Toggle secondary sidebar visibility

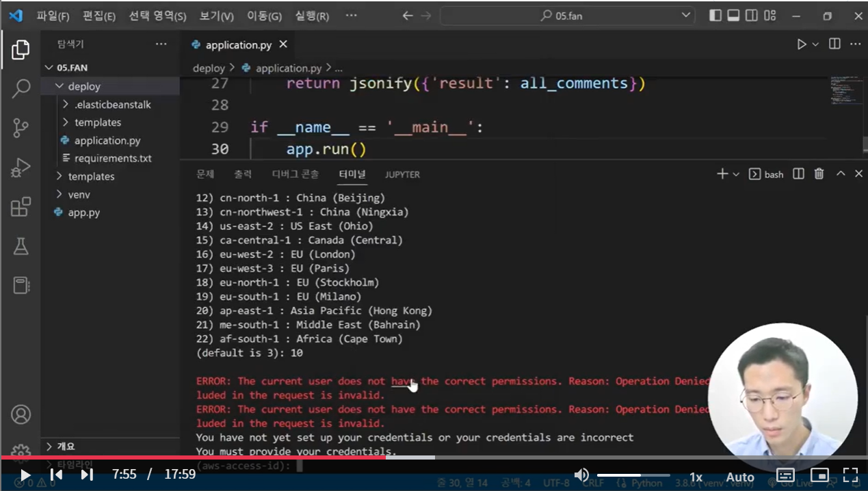click(x=752, y=16)
